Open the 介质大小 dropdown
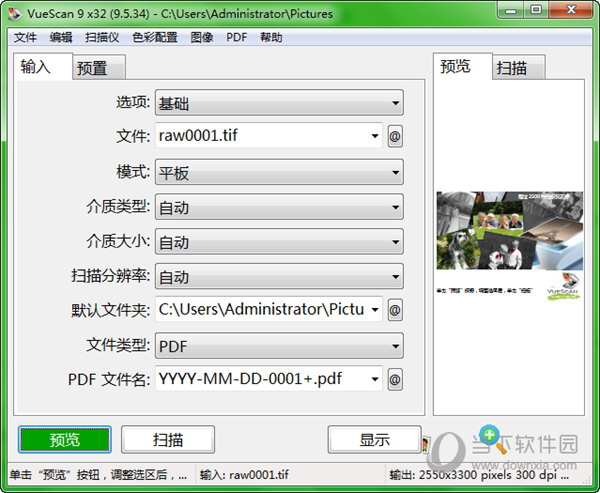This screenshot has height=493, width=600. click(x=279, y=242)
